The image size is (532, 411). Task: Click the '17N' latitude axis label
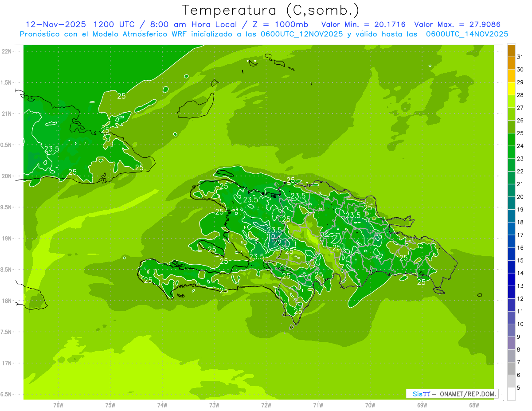click(x=7, y=363)
